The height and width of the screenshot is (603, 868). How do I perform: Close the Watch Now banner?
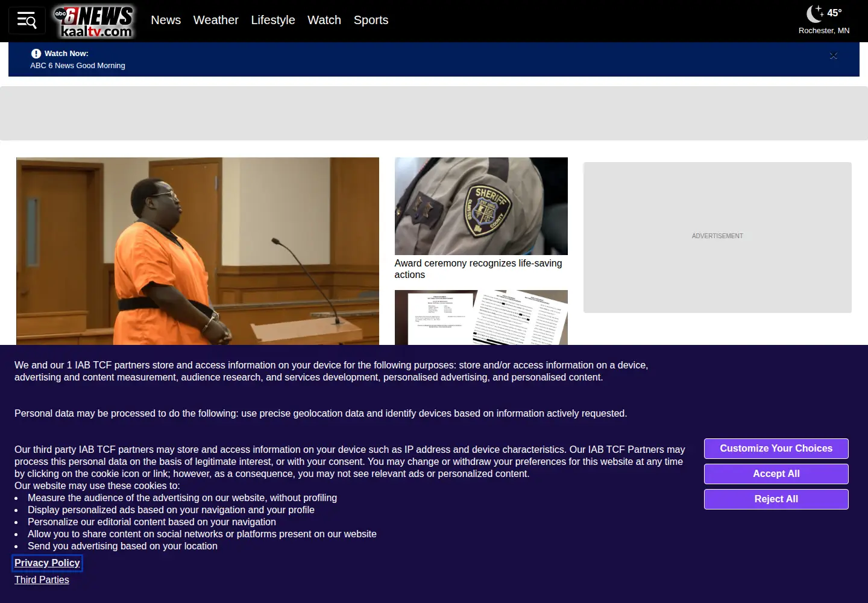(x=834, y=55)
